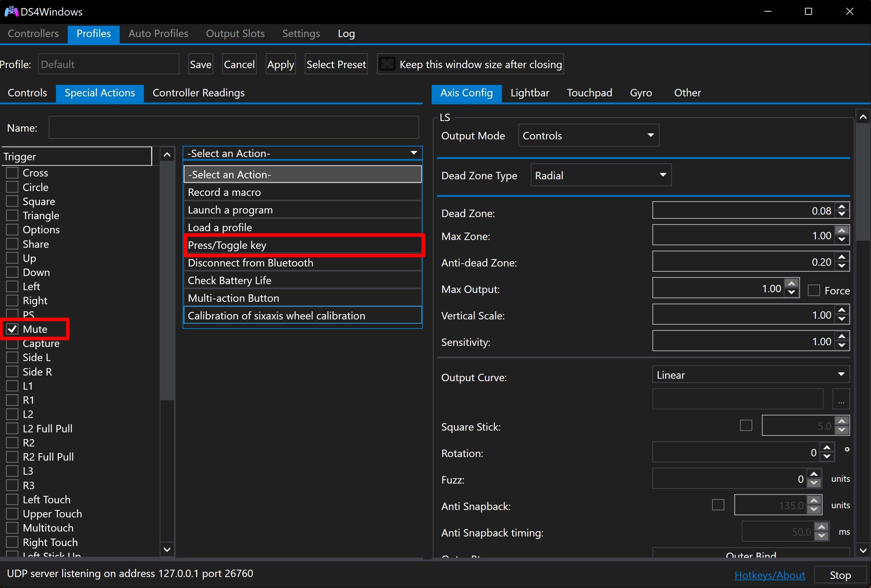Viewport: 871px width, 588px height.
Task: Click the Sensitivity up arrow
Action: pyautogui.click(x=842, y=337)
